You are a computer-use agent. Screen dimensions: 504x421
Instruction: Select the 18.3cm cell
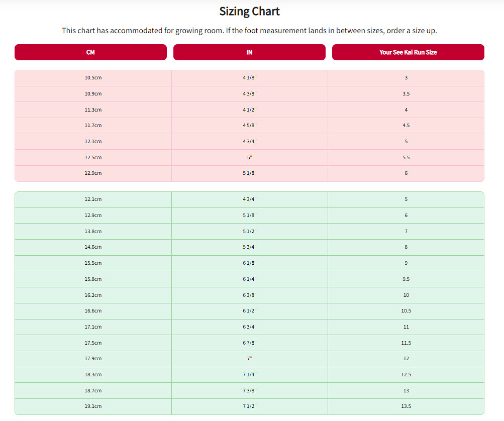coord(93,375)
